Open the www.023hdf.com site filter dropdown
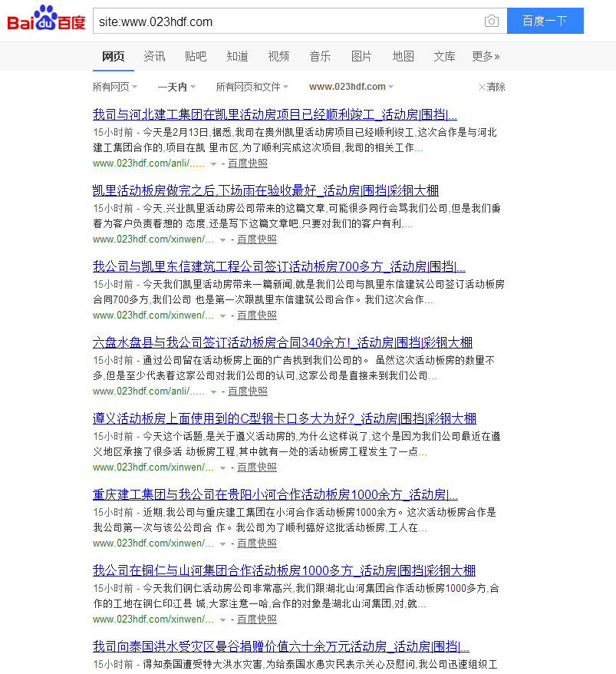 click(351, 87)
